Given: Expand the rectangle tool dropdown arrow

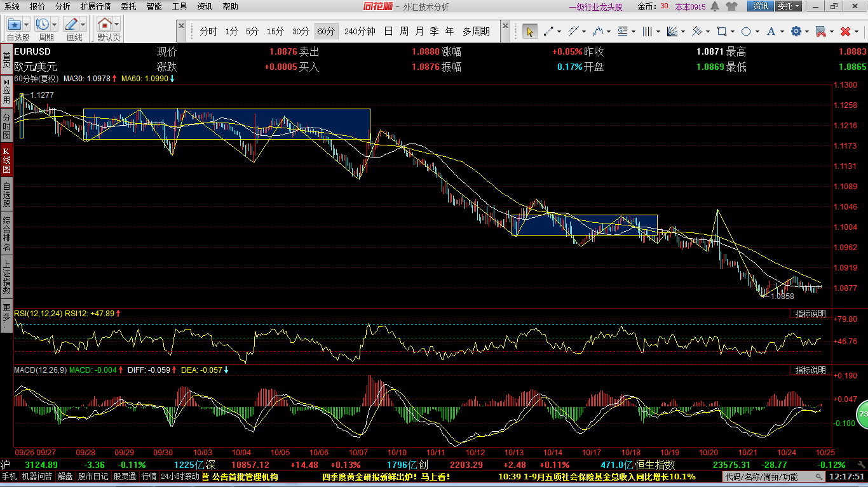Looking at the screenshot, I should pyautogui.click(x=733, y=31).
